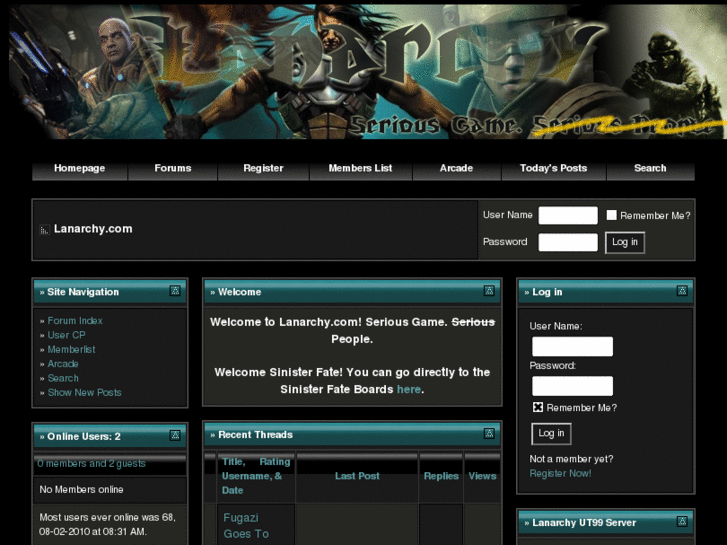The image size is (727, 545).
Task: Sort threads by Rating header
Action: coord(275,462)
